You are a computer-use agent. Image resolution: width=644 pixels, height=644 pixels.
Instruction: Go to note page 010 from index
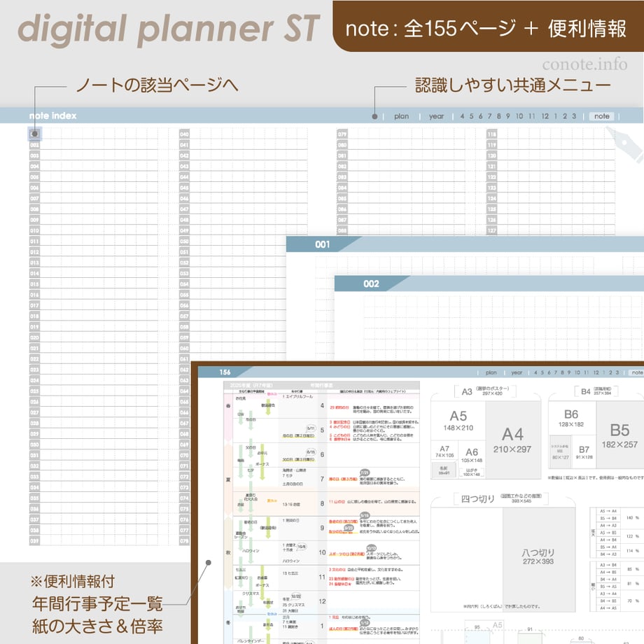(34, 230)
